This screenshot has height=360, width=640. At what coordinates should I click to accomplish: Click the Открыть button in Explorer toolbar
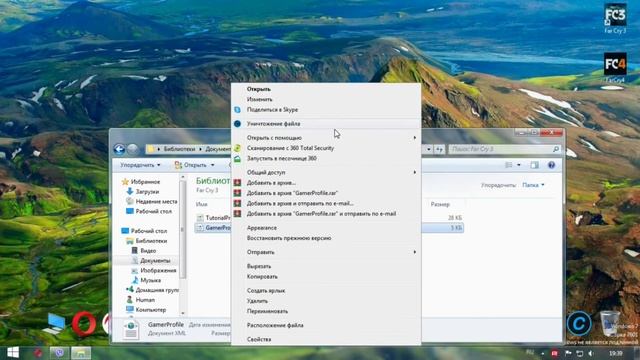(x=190, y=165)
